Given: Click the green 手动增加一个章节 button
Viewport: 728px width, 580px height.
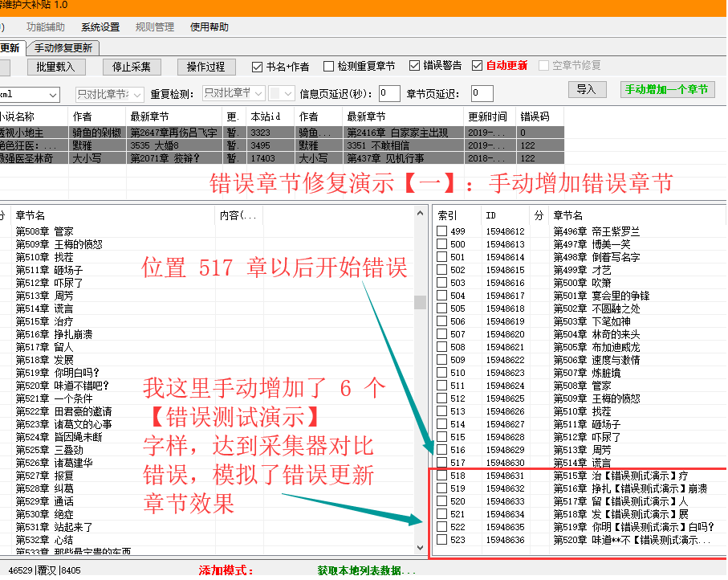Looking at the screenshot, I should point(667,89).
